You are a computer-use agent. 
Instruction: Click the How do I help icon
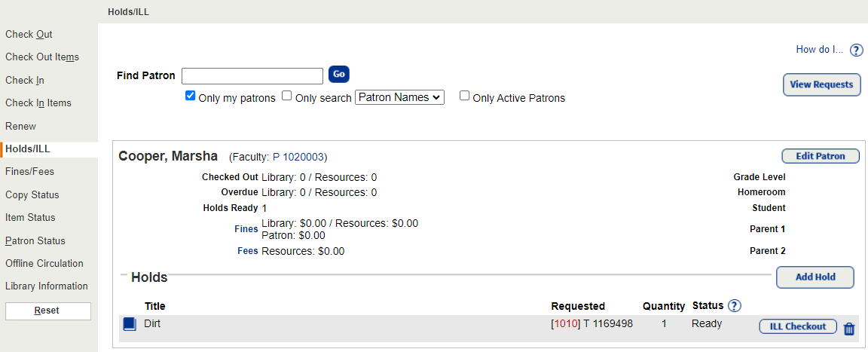(x=856, y=51)
